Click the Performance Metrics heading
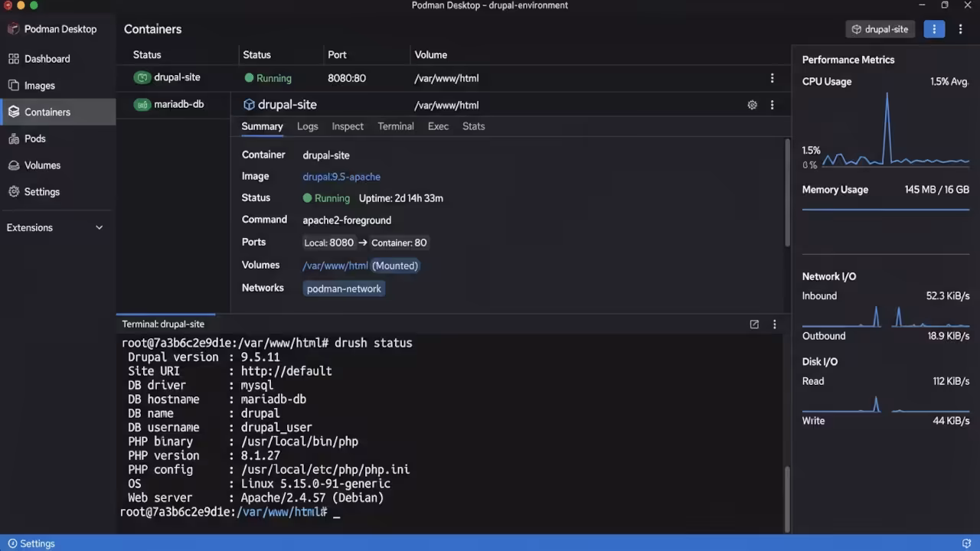Viewport: 980px width, 551px height. coord(848,60)
